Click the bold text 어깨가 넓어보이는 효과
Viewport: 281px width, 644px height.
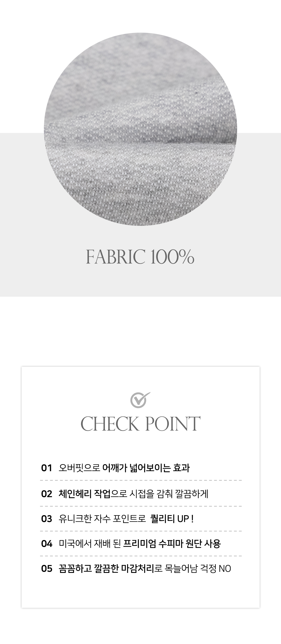click(146, 468)
